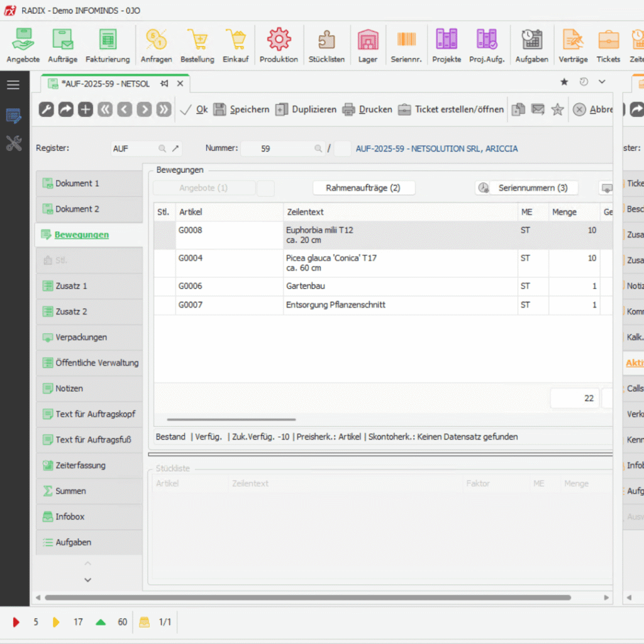Go to last record
The image size is (644, 644).
point(164,109)
